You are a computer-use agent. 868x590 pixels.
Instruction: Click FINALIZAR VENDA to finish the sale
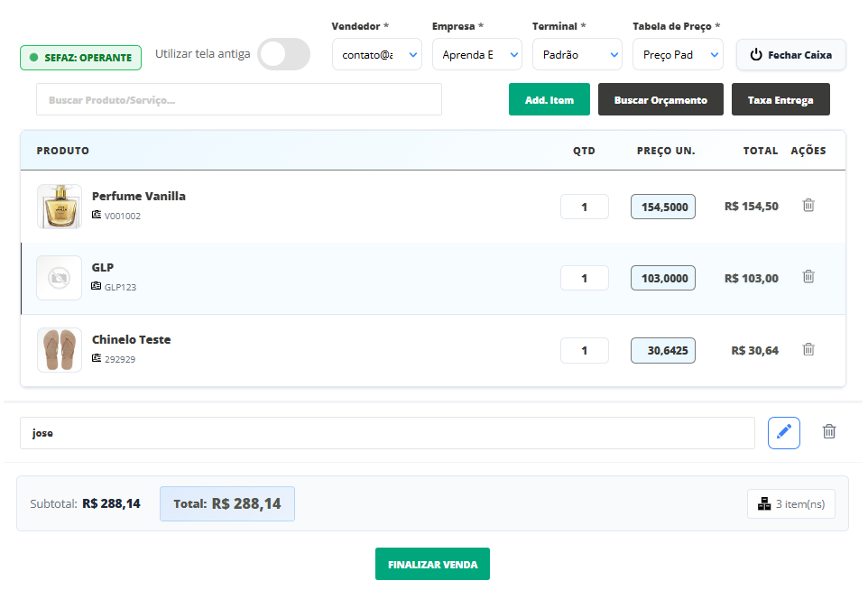[x=432, y=564]
